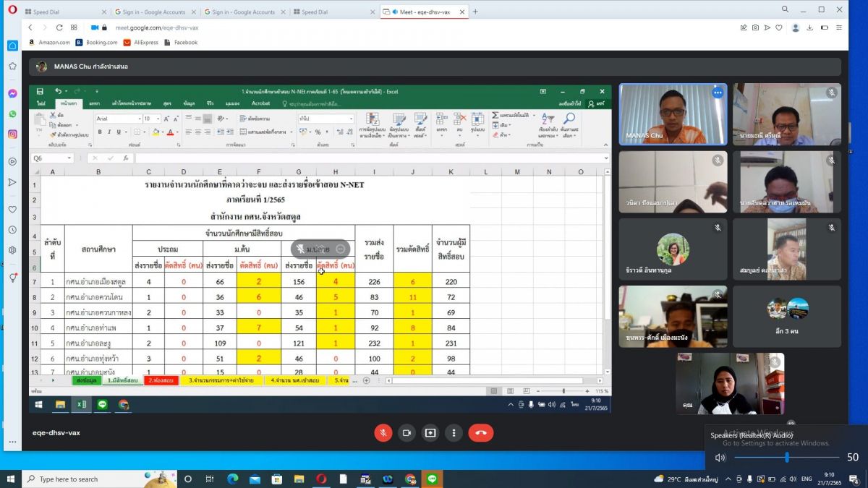Open the AliExpress bookmark

(x=141, y=43)
